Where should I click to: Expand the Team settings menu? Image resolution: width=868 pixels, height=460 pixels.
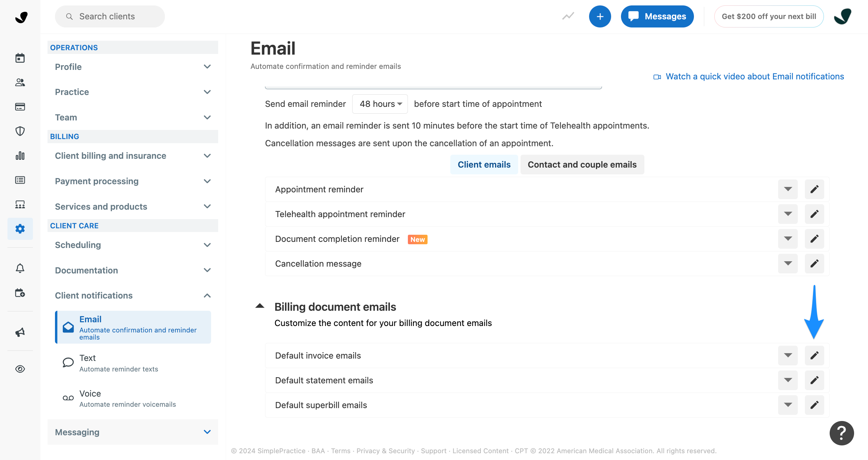point(133,117)
